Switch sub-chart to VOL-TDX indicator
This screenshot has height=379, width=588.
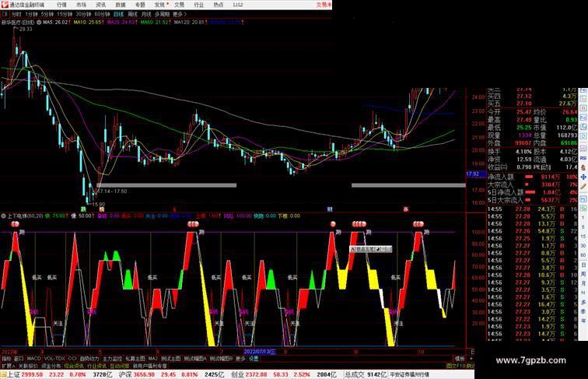point(54,359)
